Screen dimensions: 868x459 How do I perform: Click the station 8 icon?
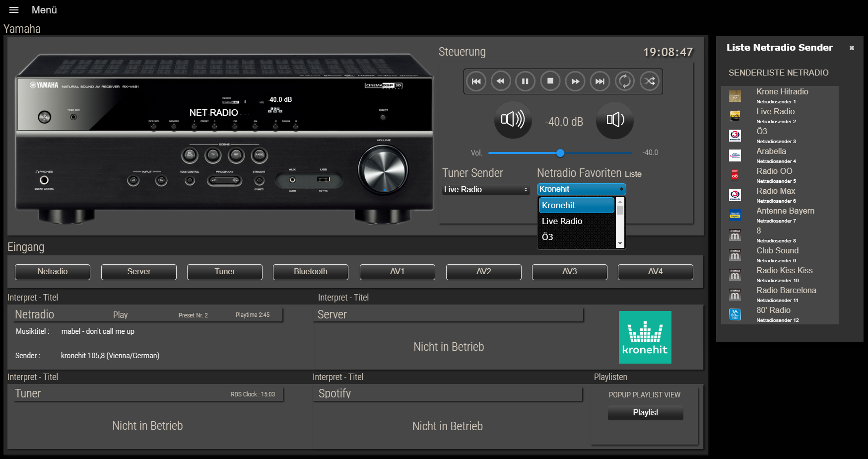pyautogui.click(x=735, y=235)
